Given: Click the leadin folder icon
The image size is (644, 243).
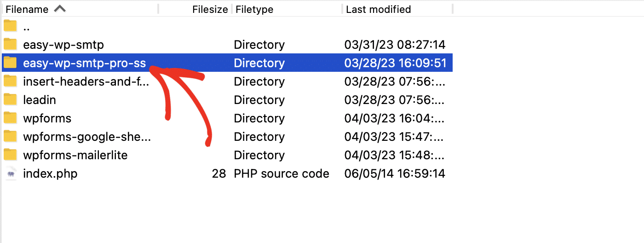Looking at the screenshot, I should pyautogui.click(x=10, y=99).
